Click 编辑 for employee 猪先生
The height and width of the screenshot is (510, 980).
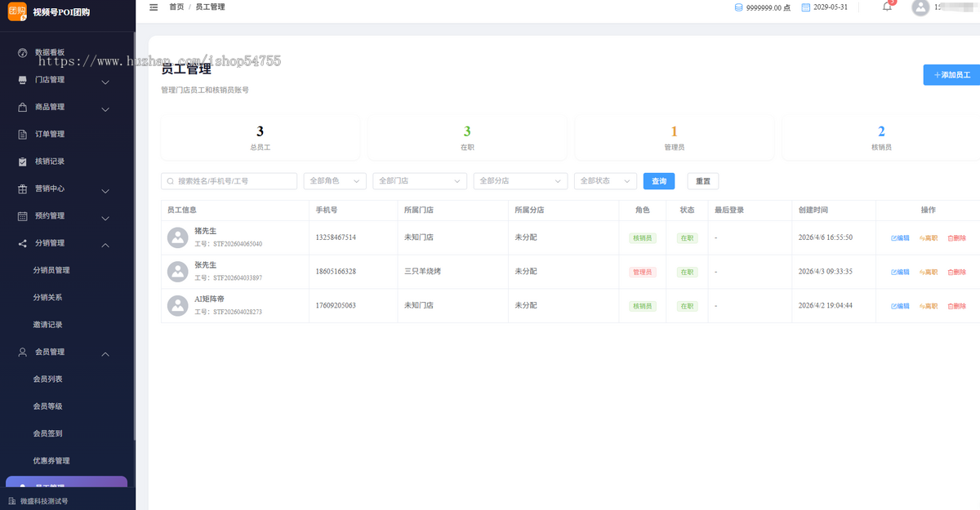click(900, 238)
